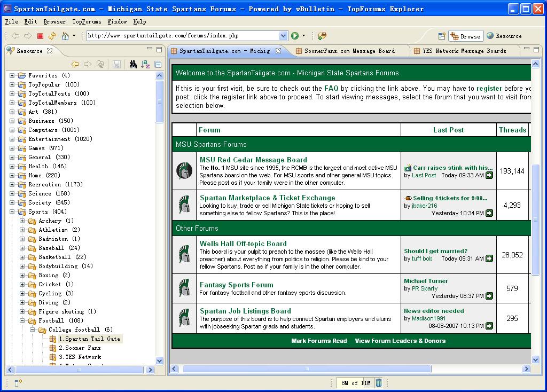Open the File menu

[x=12, y=21]
